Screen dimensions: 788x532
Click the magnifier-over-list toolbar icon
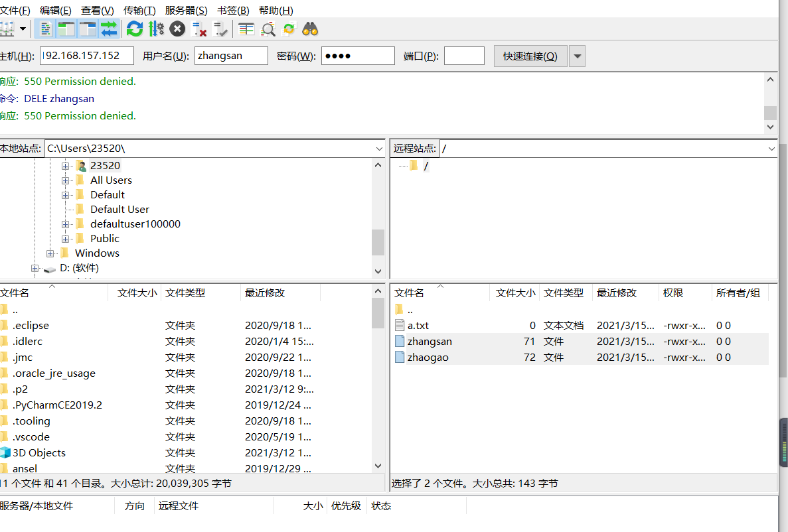tap(268, 29)
